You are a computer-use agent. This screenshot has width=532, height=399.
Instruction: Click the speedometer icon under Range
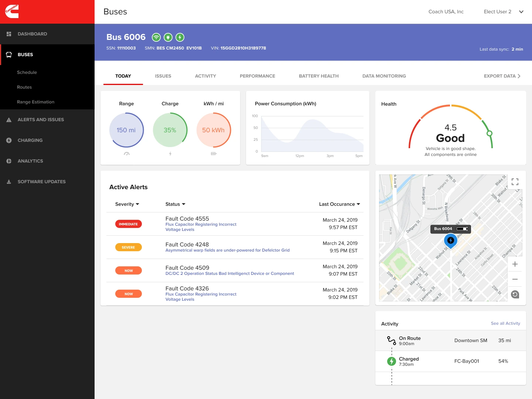[x=127, y=154]
